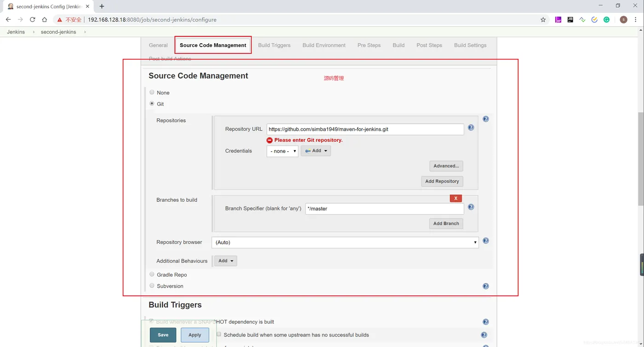Click the page vertical scrollbar thumb
The image size is (644, 347).
[640, 159]
